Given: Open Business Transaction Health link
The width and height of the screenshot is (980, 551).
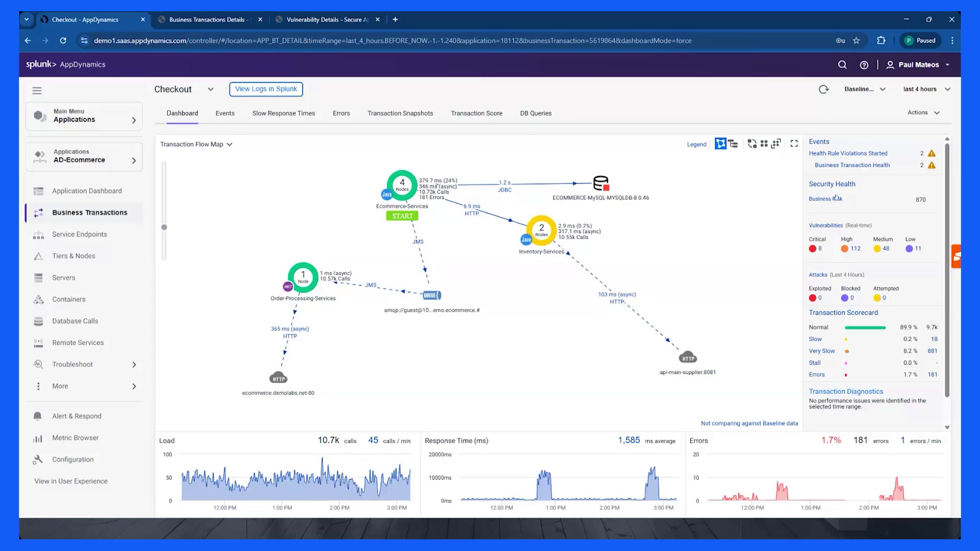Looking at the screenshot, I should pos(852,165).
